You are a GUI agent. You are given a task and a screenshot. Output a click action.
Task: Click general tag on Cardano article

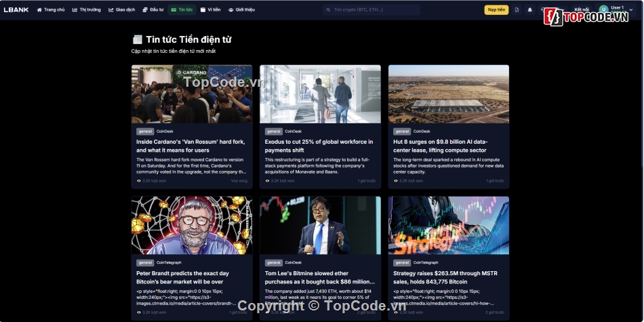145,132
